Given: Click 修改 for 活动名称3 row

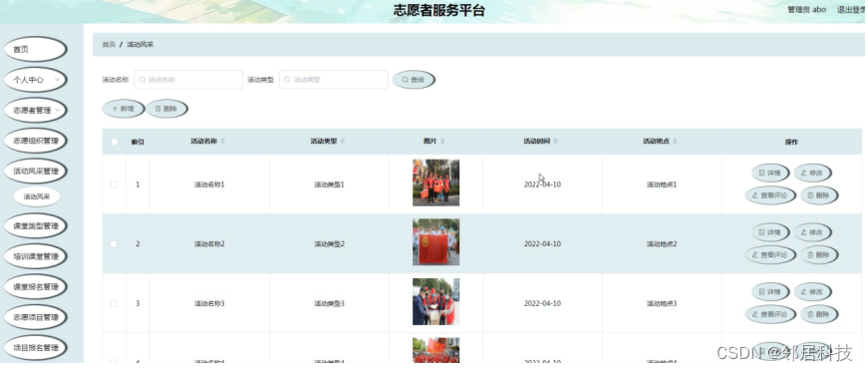Looking at the screenshot, I should coord(812,292).
